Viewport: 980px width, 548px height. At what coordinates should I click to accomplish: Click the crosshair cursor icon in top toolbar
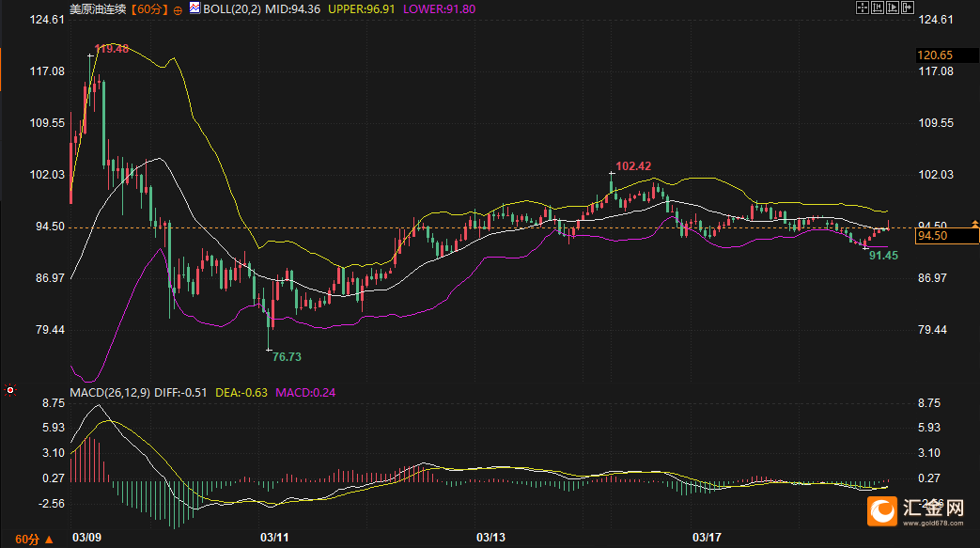coord(863,8)
